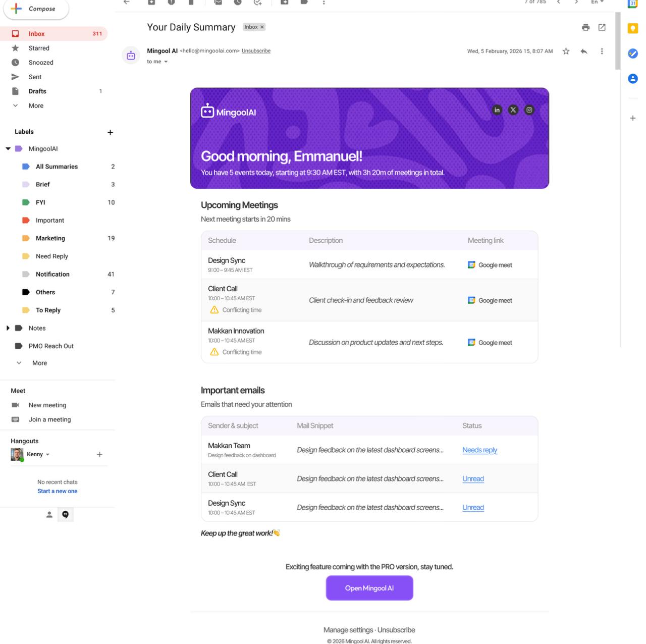
Task: Open Kenny's Hangouts status dropdown
Action: pos(48,455)
